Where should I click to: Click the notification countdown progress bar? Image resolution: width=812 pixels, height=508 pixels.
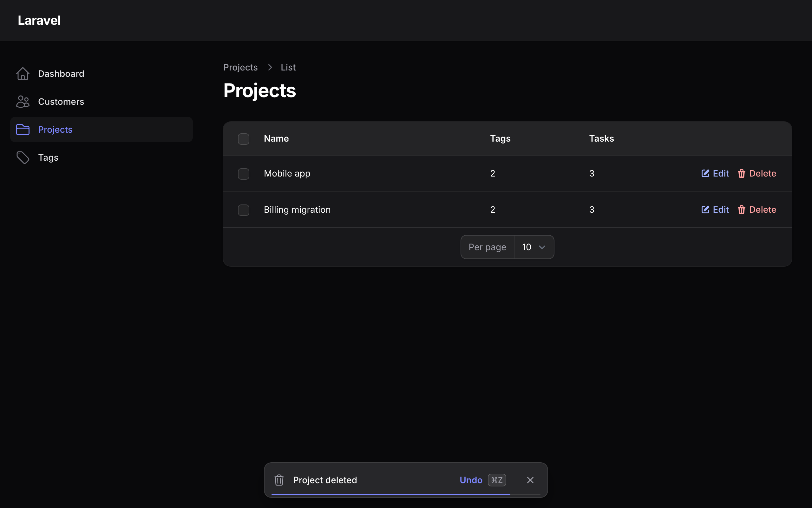click(406, 495)
